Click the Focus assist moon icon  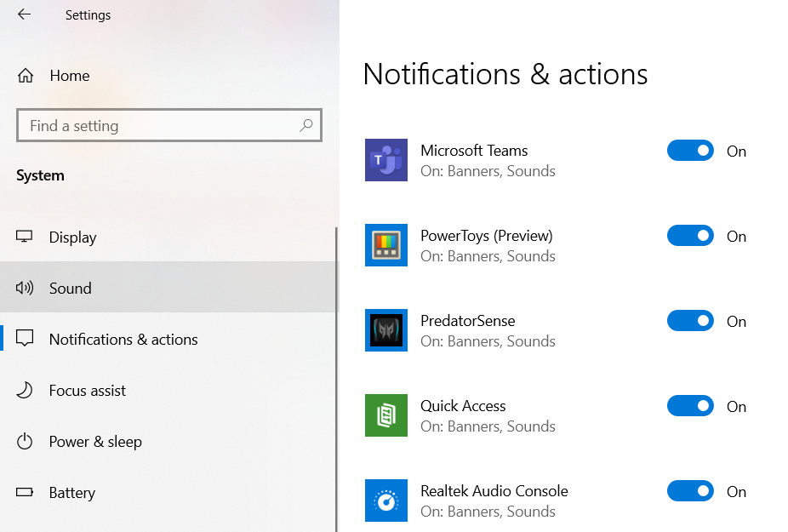pos(24,390)
